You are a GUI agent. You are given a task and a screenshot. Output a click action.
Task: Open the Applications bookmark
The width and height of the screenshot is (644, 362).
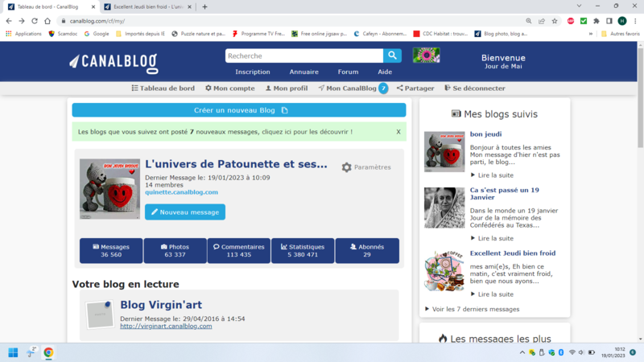(24, 34)
